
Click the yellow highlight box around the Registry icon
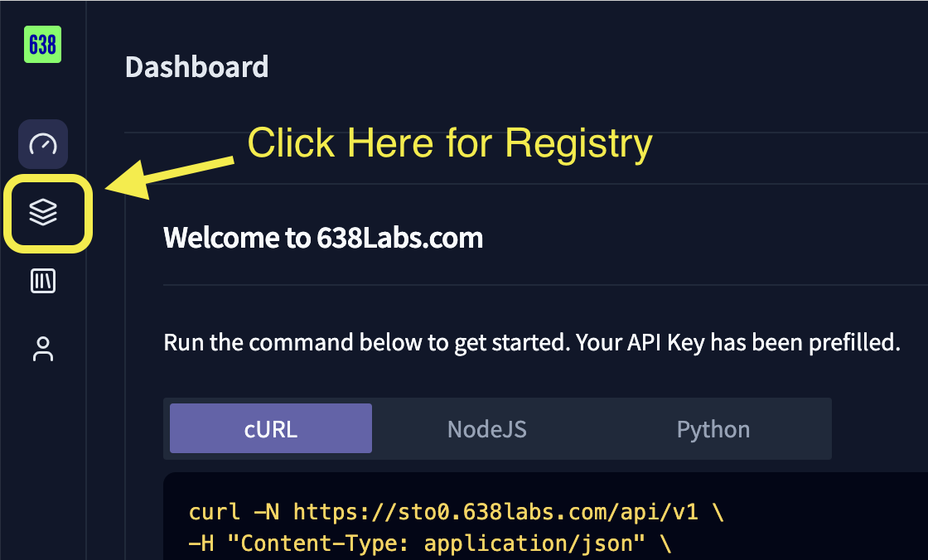[47, 215]
